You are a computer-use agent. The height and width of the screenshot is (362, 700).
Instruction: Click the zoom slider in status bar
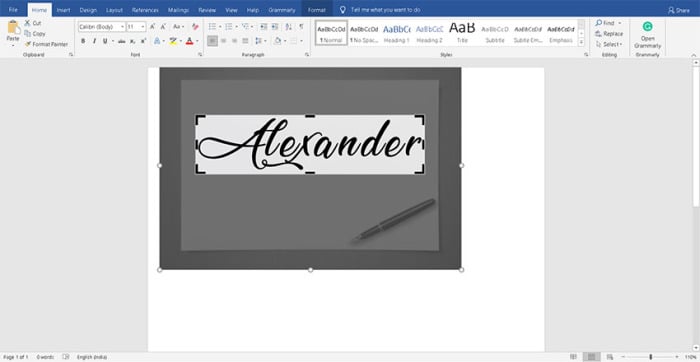[651, 357]
